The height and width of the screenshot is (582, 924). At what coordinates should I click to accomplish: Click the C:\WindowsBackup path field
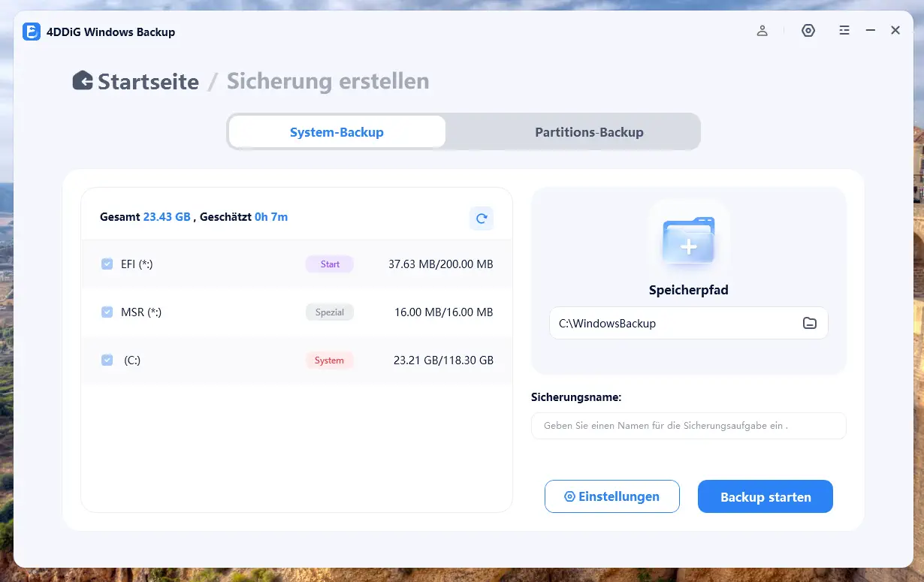(672, 323)
